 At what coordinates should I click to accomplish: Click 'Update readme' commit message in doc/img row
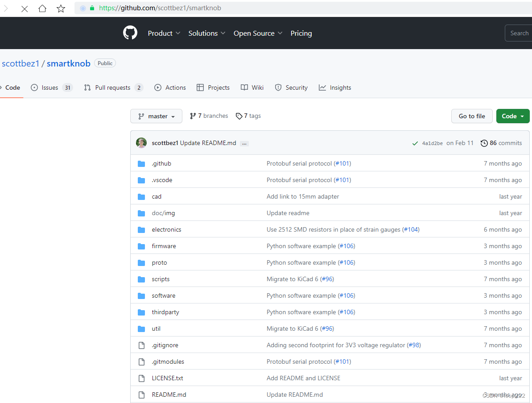pos(288,213)
